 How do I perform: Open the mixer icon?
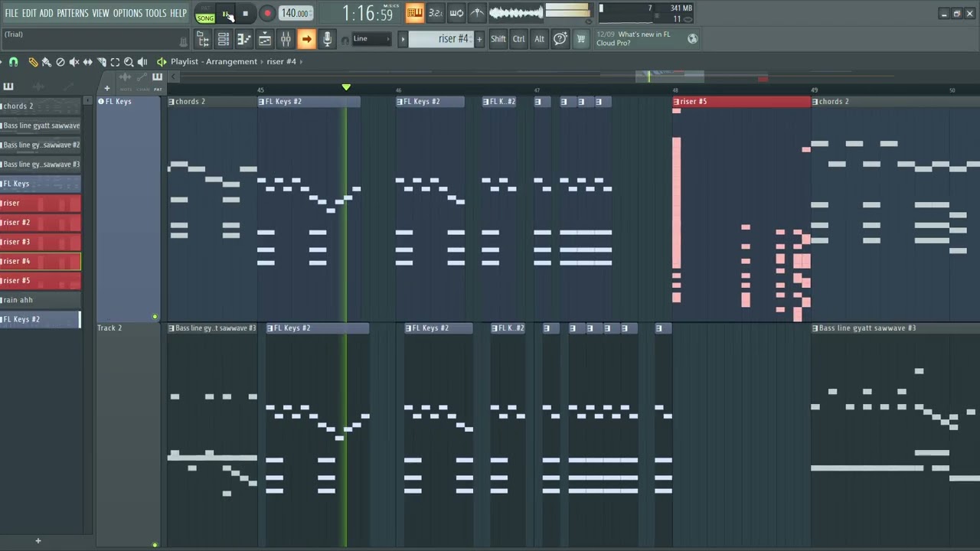pos(286,39)
